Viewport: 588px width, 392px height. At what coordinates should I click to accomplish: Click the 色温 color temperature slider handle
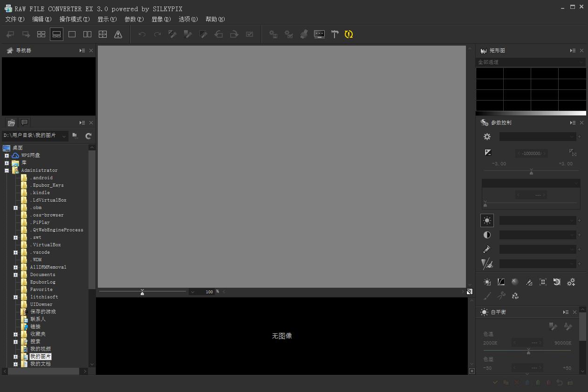point(528,351)
